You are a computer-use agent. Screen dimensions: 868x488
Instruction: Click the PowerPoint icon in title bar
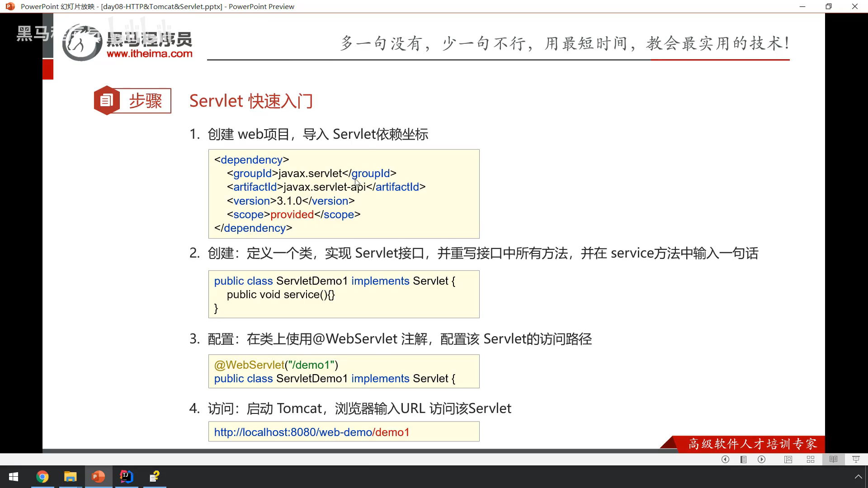coord(10,6)
